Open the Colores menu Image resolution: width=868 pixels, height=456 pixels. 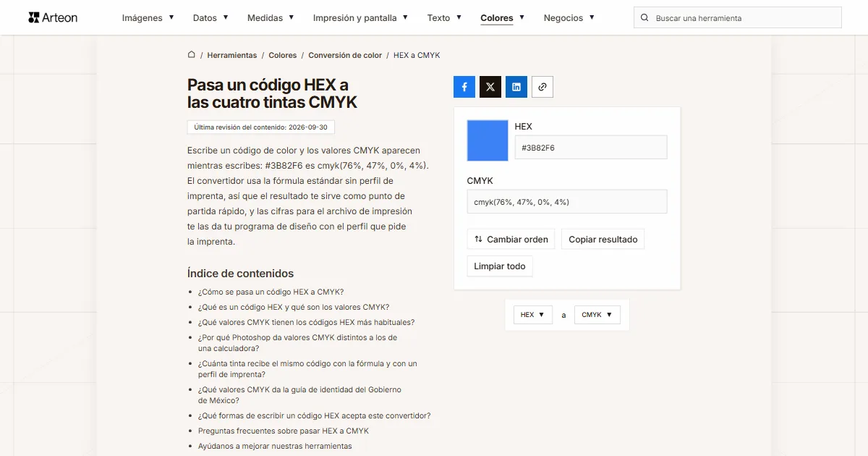(502, 17)
